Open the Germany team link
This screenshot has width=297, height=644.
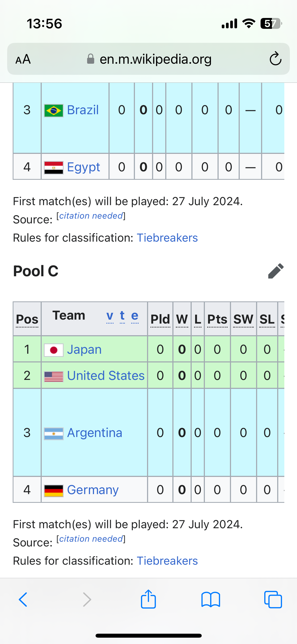point(93,490)
